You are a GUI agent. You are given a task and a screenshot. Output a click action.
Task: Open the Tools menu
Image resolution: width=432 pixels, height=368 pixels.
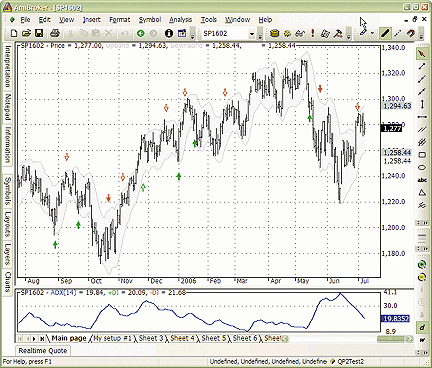209,20
